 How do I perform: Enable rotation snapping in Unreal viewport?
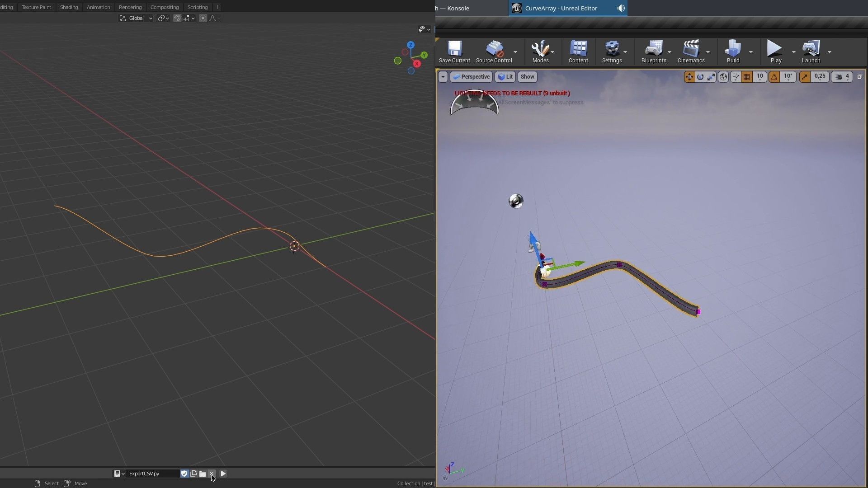coord(774,76)
